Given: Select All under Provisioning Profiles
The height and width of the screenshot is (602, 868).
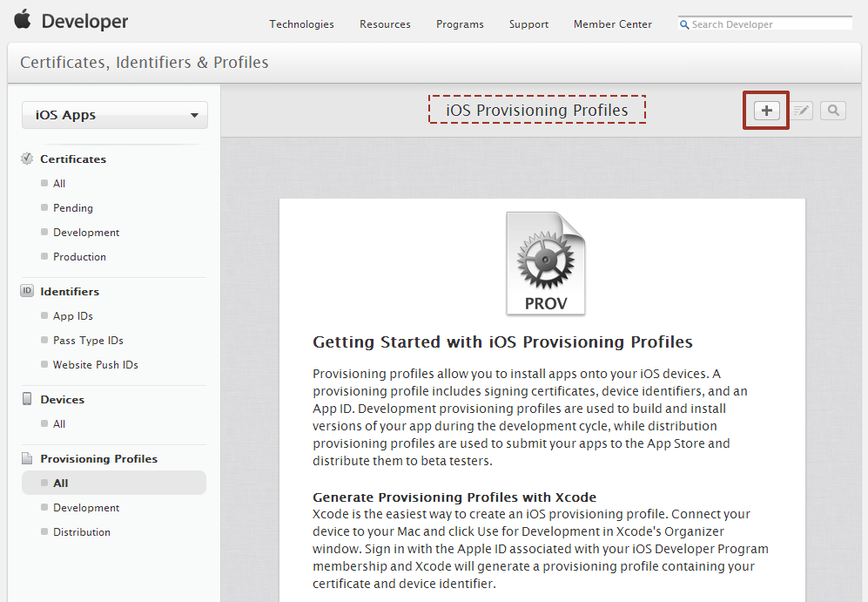Looking at the screenshot, I should pos(114,483).
